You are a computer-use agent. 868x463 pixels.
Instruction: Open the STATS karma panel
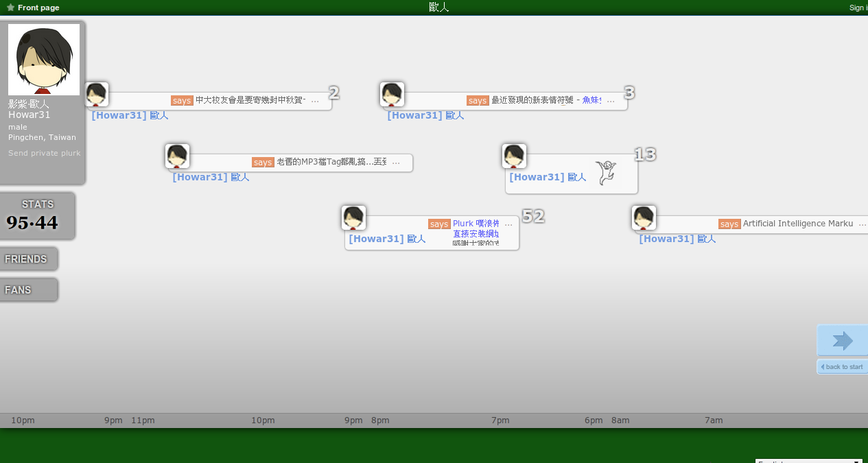click(36, 215)
